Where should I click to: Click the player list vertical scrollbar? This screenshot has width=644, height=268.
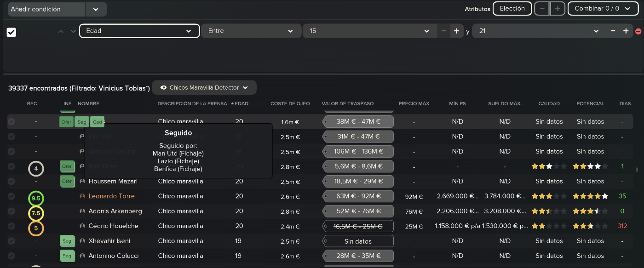[637, 169]
